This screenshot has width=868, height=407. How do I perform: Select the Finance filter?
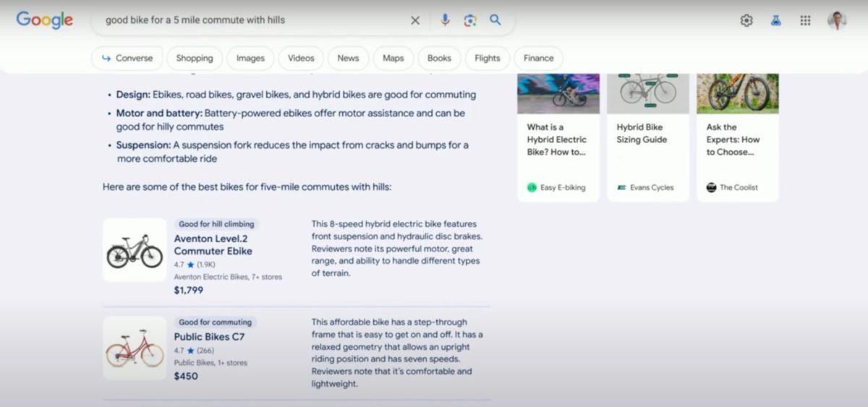click(x=538, y=58)
